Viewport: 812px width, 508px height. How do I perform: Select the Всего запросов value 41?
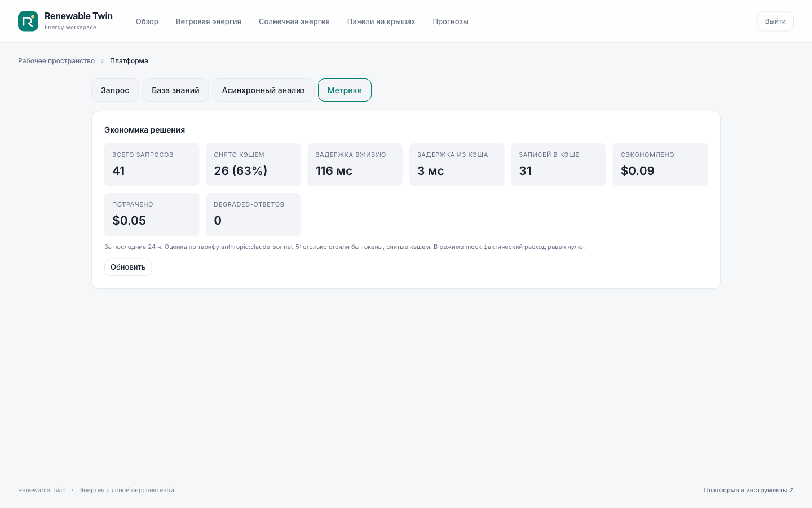[118, 170]
